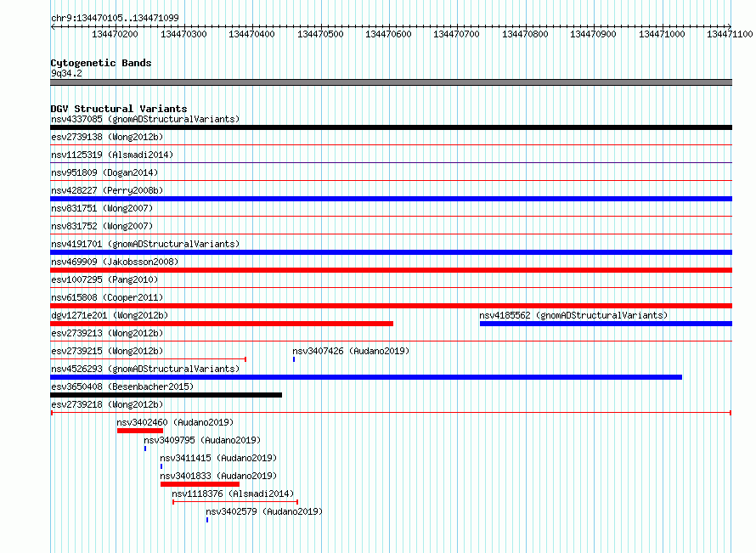Click the gray 9q34.2 cytoband bar
Screen dimensions: 756x553
click(x=391, y=82)
